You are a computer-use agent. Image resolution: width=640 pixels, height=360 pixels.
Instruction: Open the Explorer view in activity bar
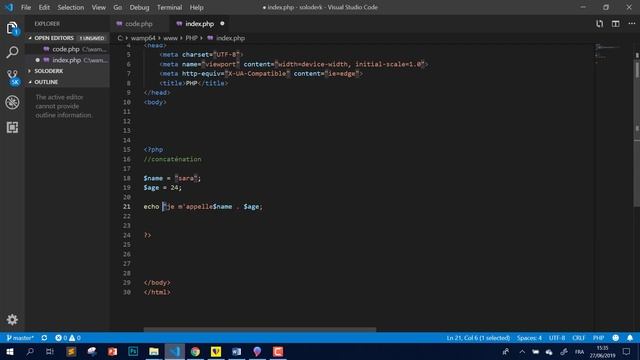pos(12,29)
